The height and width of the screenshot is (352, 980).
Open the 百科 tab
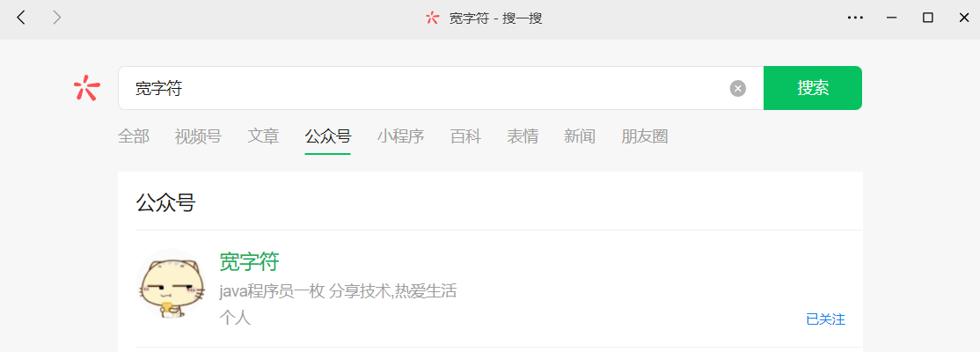pos(465,136)
